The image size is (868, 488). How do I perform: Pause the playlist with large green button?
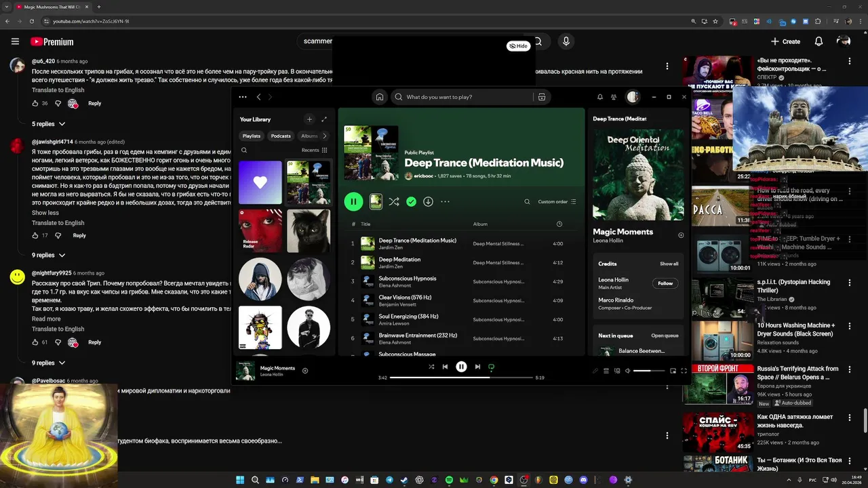click(x=353, y=201)
